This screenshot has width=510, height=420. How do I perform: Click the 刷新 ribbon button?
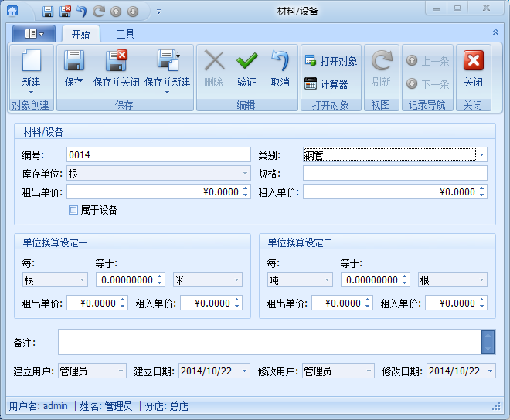[x=382, y=69]
